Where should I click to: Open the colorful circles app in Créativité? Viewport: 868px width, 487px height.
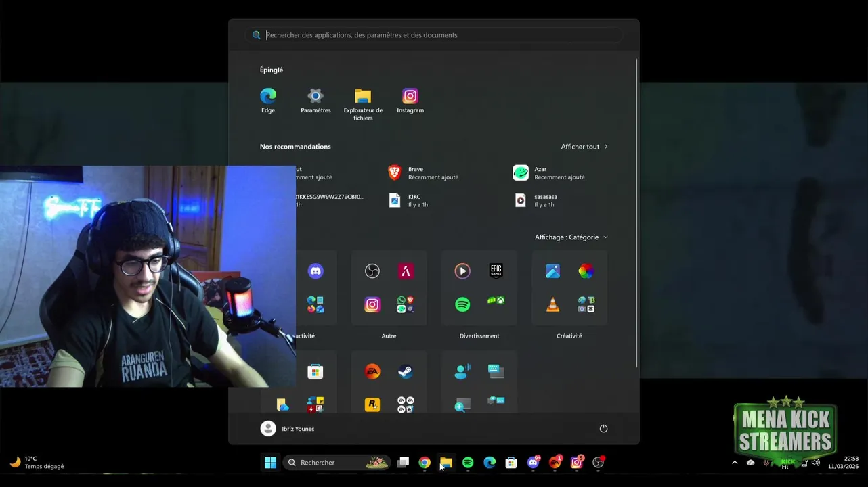[586, 271]
